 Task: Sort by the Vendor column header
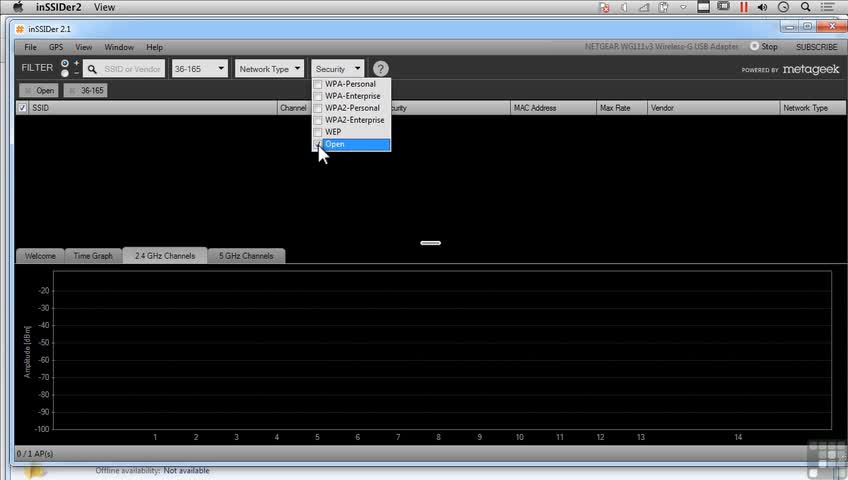[713, 108]
